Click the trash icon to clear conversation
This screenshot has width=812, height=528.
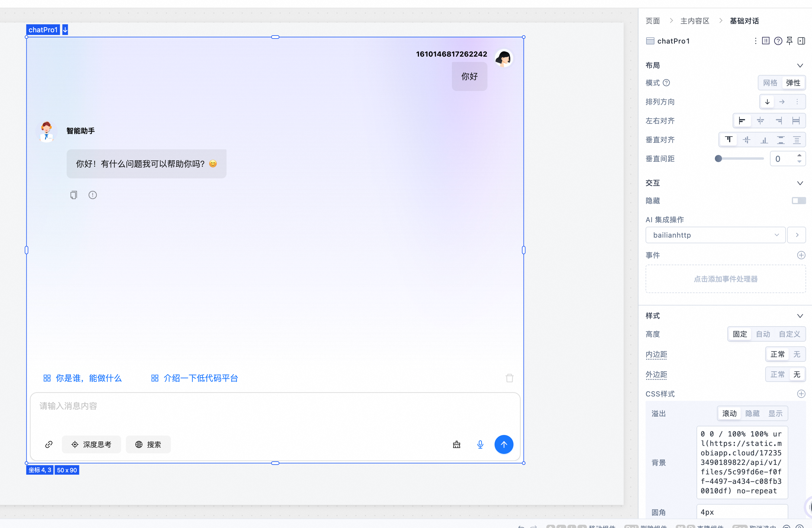pos(509,378)
